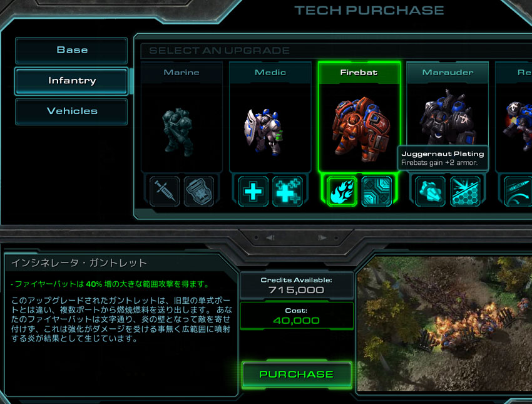Select the Reaper missile upgrade icon
532x404 pixels.
tap(518, 192)
